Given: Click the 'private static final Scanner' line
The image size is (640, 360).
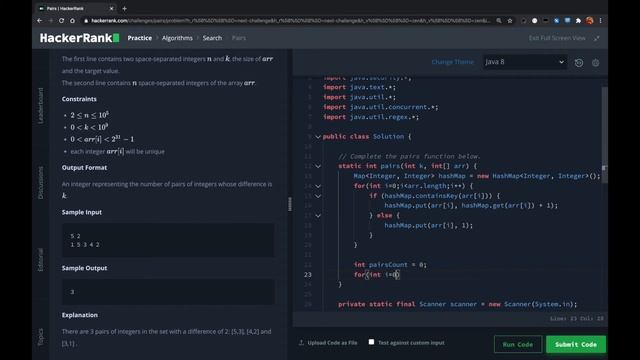Looking at the screenshot, I should 458,304.
